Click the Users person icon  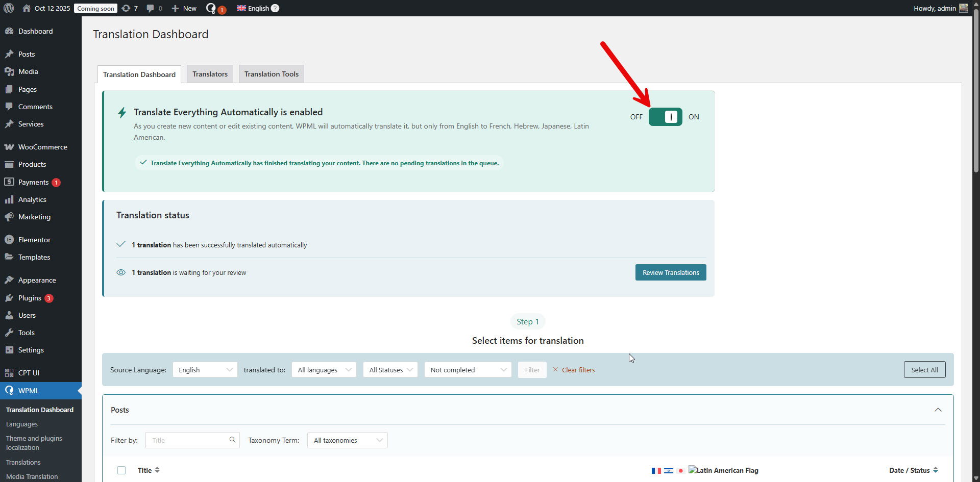coord(9,315)
